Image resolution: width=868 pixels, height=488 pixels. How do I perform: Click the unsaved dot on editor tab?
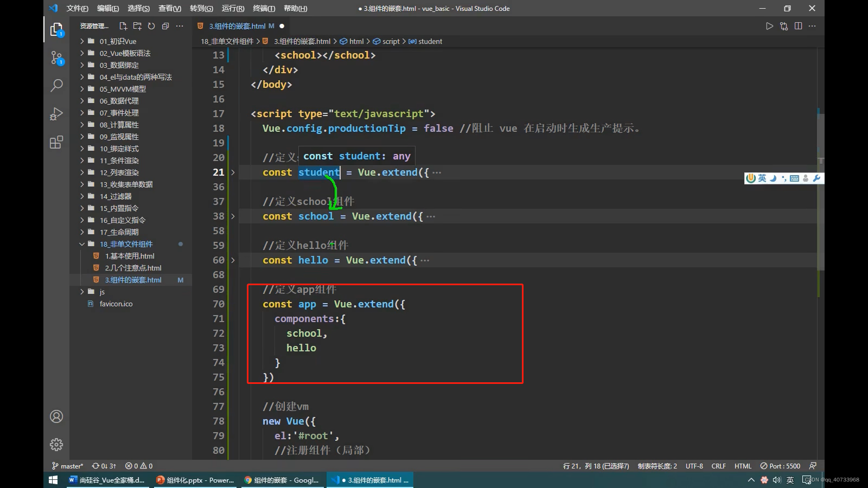pyautogui.click(x=282, y=26)
